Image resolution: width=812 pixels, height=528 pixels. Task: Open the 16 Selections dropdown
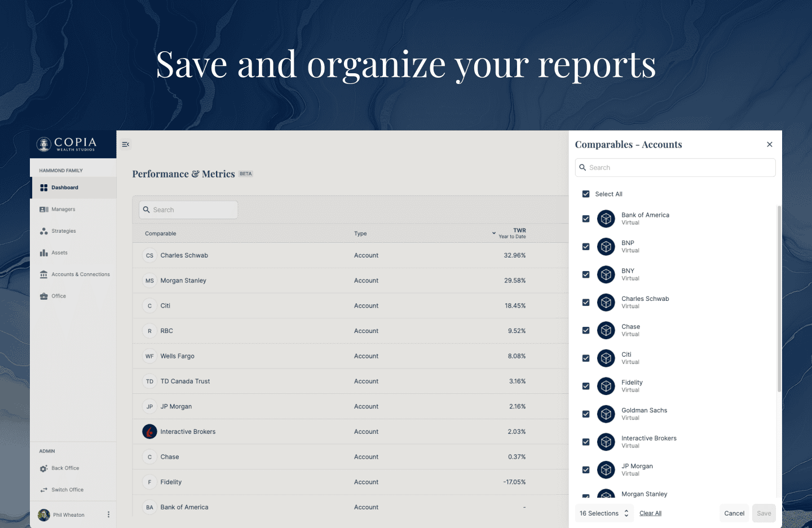[x=604, y=513]
